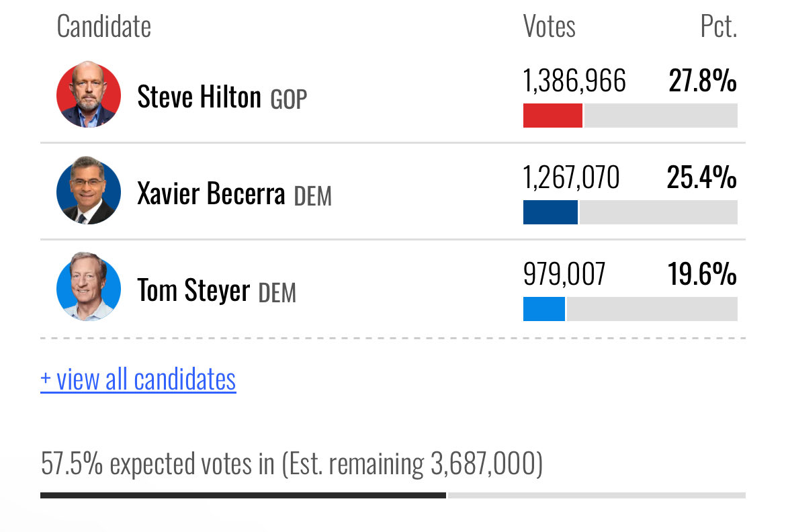Click the red vote bar for Hilton
The image size is (786, 532).
tap(553, 116)
